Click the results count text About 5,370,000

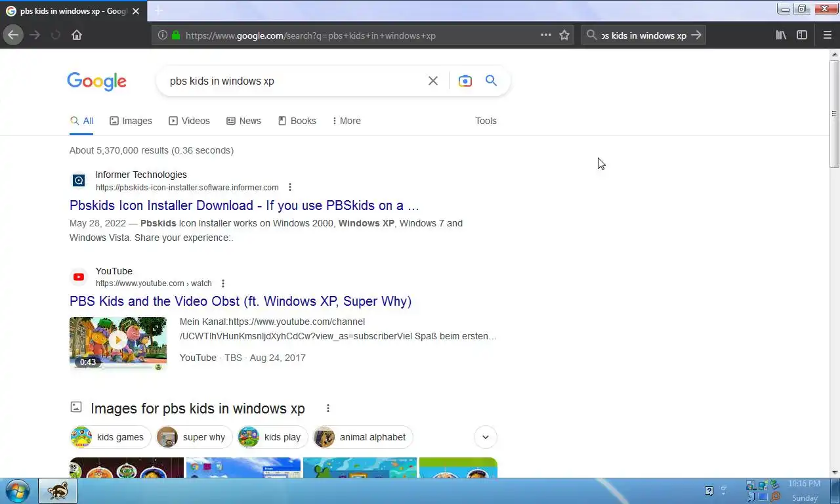pos(152,150)
